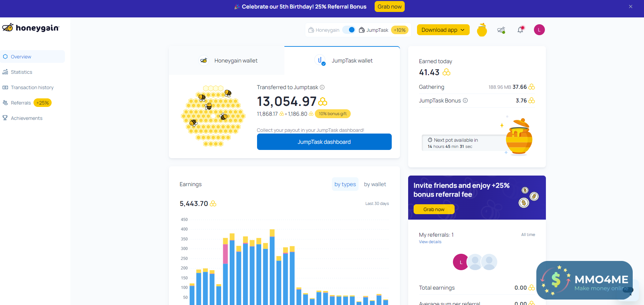Open the View details referrals link

[x=430, y=242]
